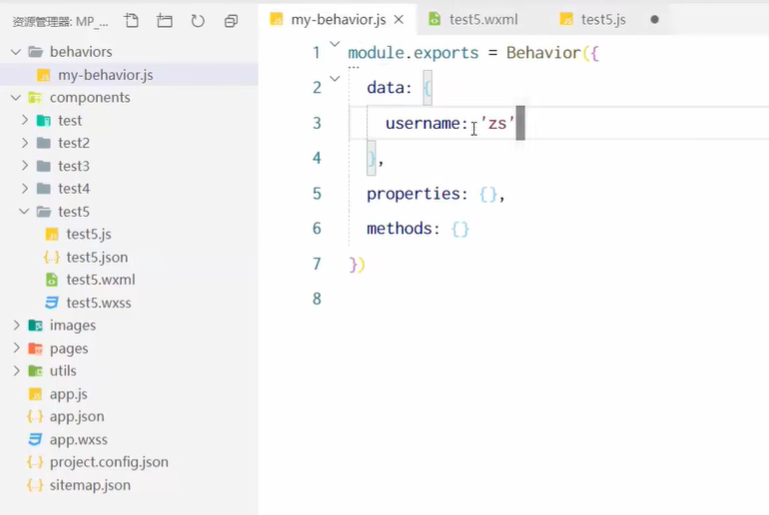Click the unsaved dot on test5.js tab

654,20
